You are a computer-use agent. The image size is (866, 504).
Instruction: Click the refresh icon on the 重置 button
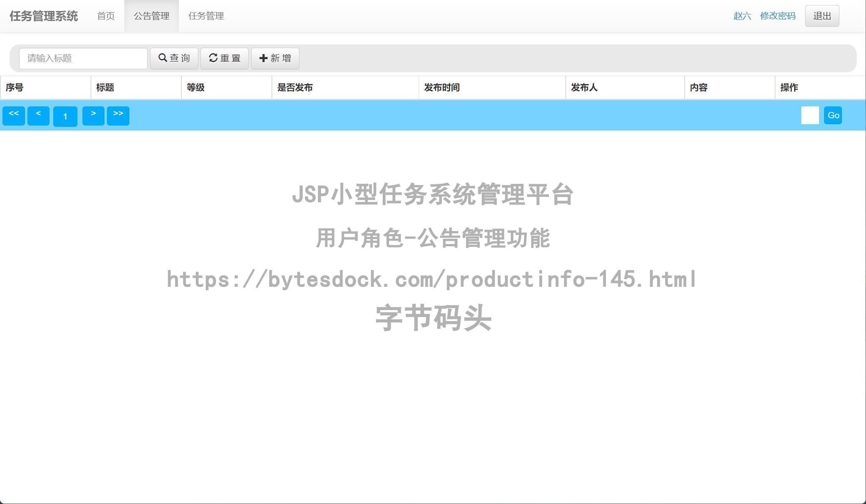214,58
